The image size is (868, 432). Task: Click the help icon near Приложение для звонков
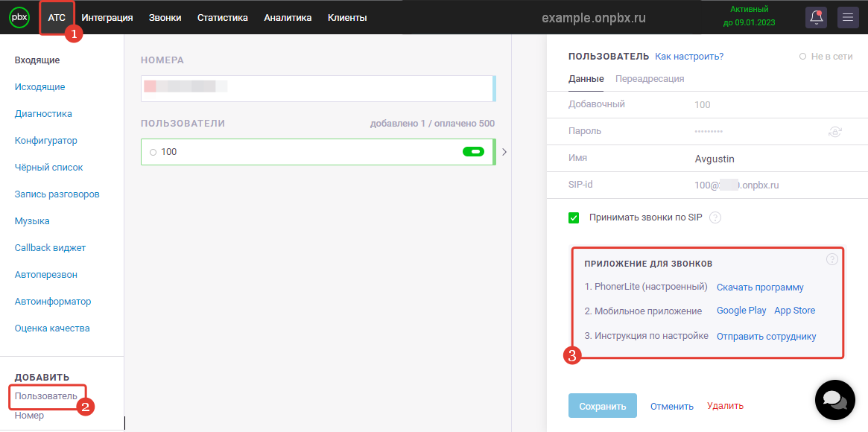[x=832, y=258]
